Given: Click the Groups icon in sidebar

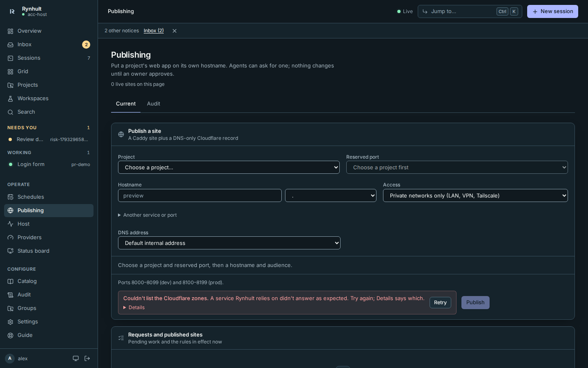Looking at the screenshot, I should pos(11,308).
